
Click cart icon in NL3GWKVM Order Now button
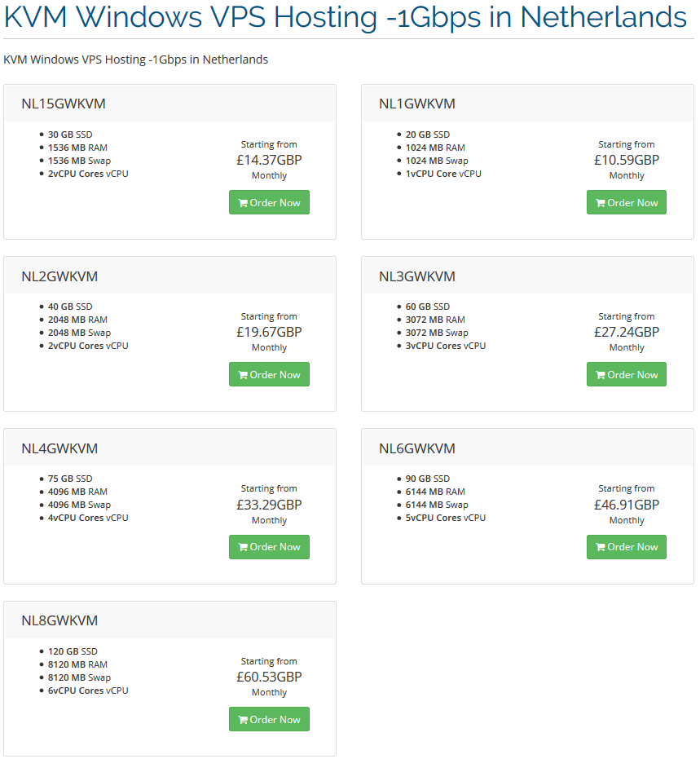601,375
